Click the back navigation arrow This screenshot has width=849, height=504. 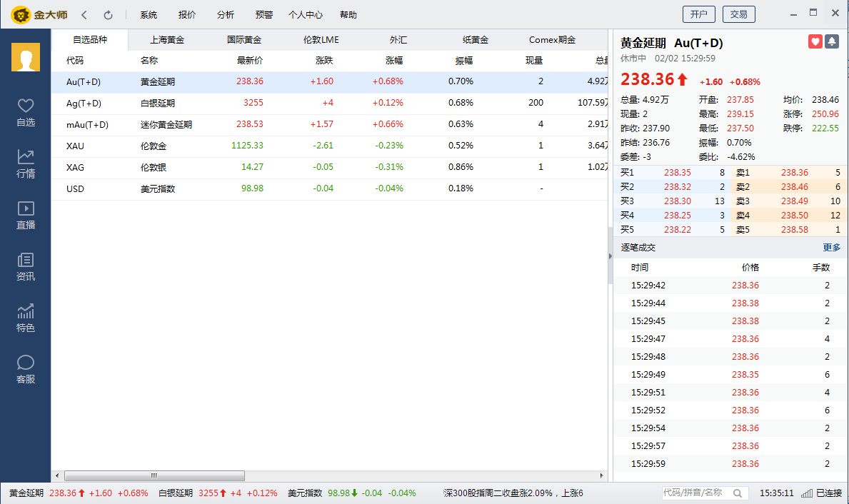coord(84,15)
